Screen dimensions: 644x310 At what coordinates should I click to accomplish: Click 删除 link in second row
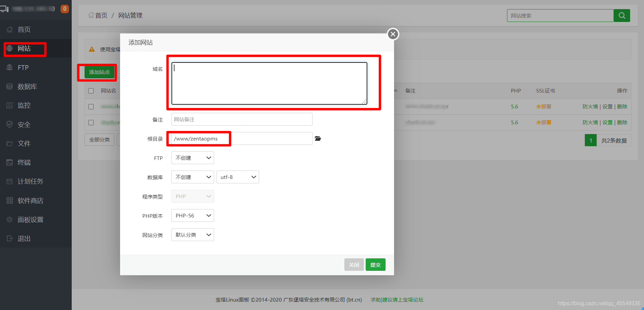[x=622, y=122]
